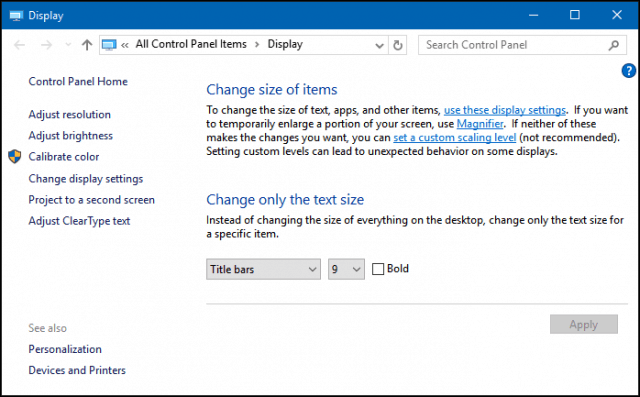640x397 pixels.
Task: Select All Control Panel Items breadcrumb
Action: pos(191,44)
